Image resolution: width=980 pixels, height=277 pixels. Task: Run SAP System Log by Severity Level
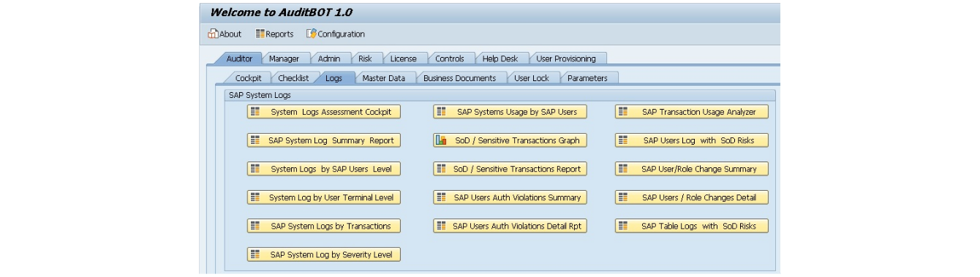(324, 255)
